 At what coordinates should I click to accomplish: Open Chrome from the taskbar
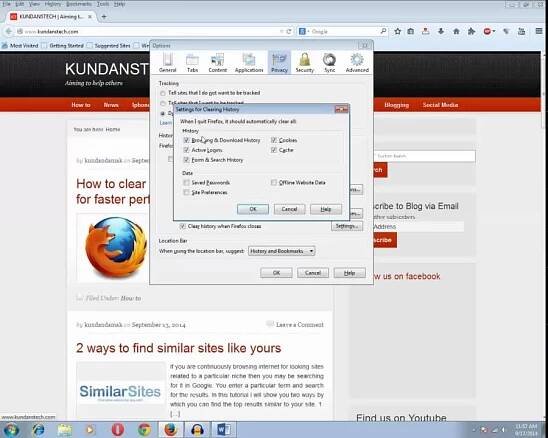pyautogui.click(x=144, y=429)
